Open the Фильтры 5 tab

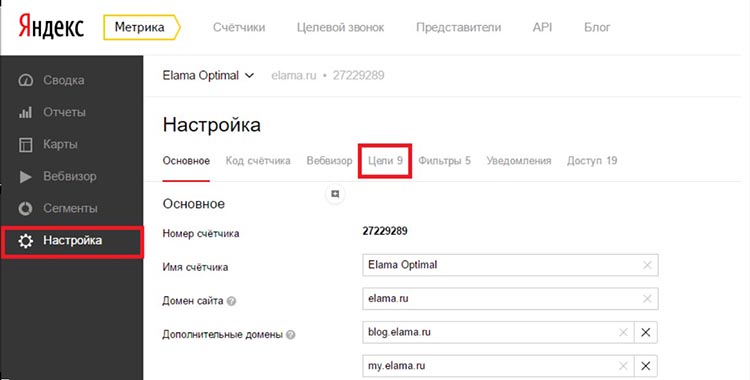coord(444,161)
